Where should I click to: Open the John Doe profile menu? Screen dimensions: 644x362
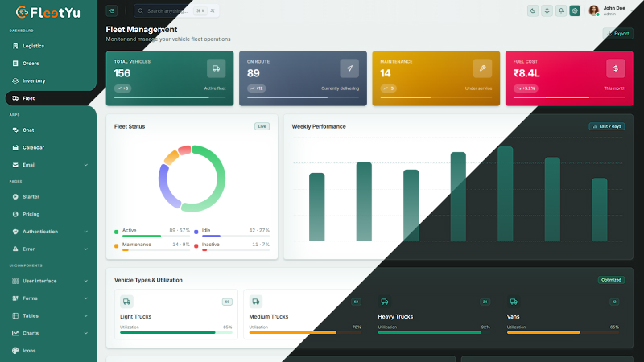coord(609,10)
